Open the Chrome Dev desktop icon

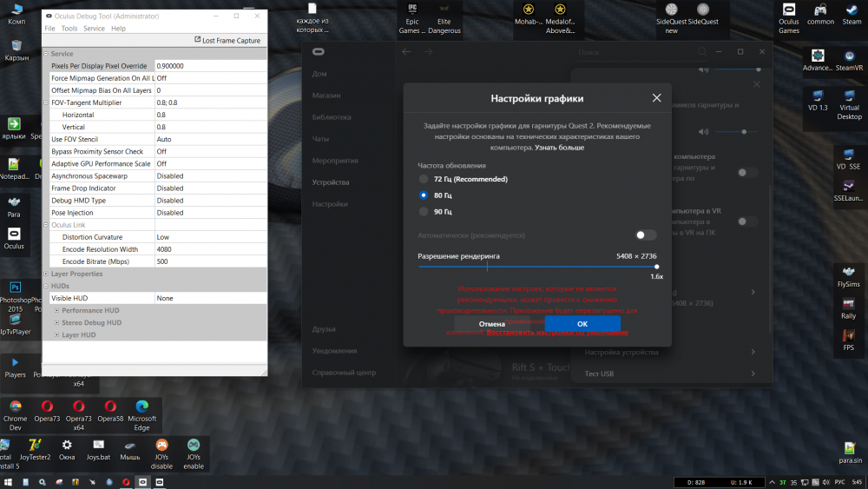15,415
